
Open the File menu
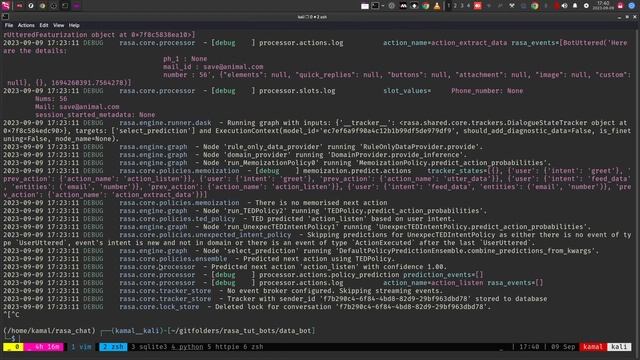coord(9,25)
